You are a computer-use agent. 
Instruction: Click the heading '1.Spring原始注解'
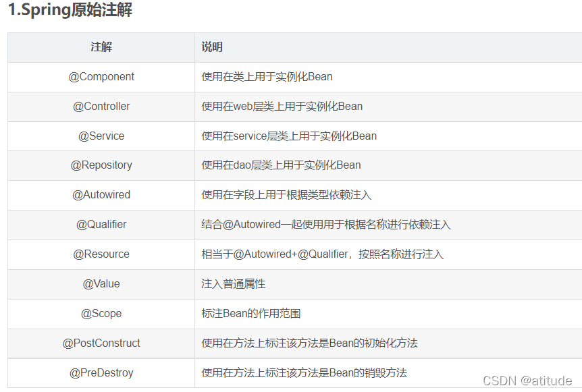click(70, 9)
